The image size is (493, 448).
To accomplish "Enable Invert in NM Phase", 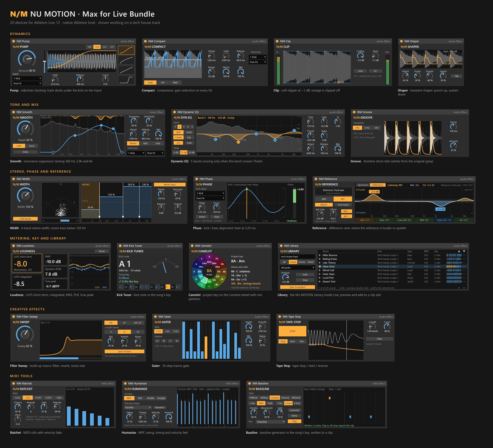I will (x=202, y=217).
